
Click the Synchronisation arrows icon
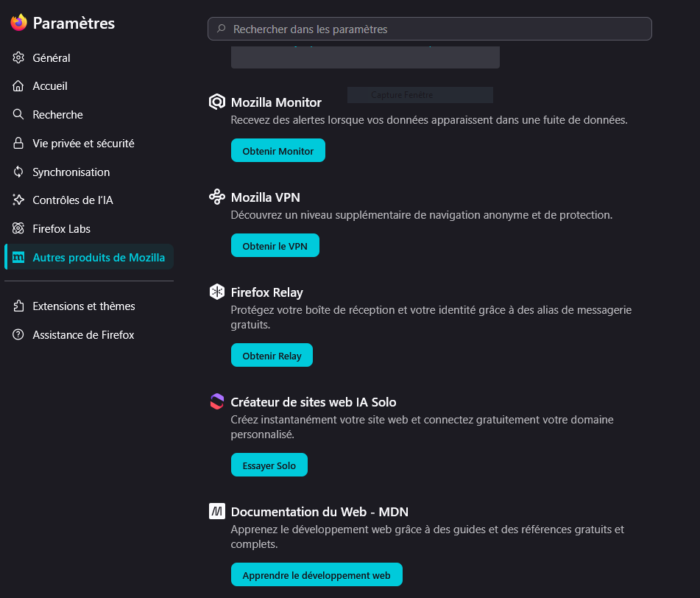pyautogui.click(x=18, y=172)
